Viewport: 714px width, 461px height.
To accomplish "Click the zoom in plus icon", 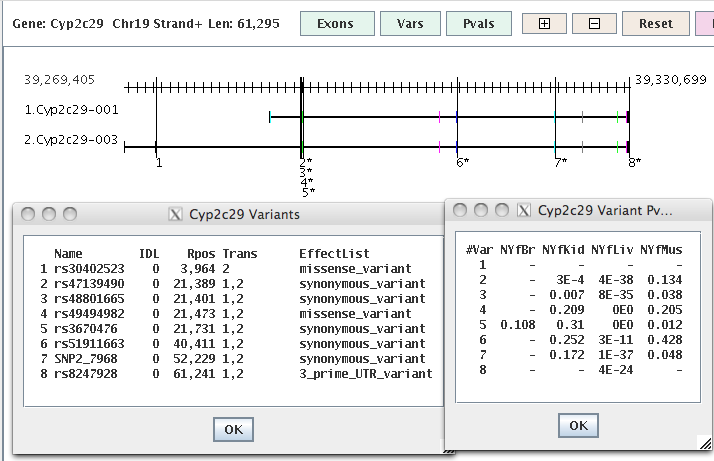I will pyautogui.click(x=545, y=23).
